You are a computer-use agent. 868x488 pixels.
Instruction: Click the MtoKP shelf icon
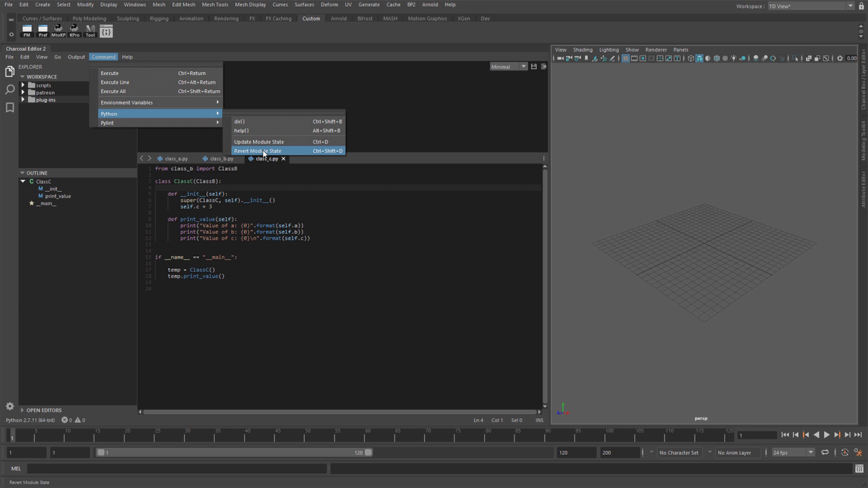[x=58, y=30]
